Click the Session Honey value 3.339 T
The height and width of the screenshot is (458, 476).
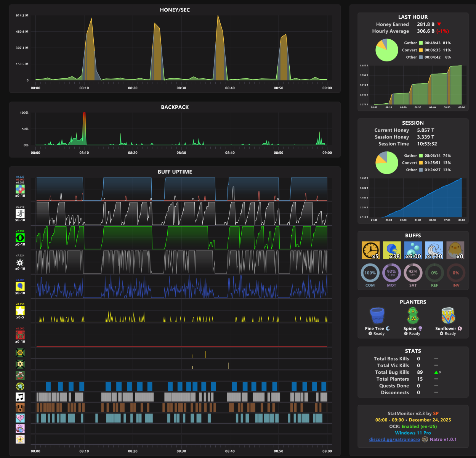pyautogui.click(x=426, y=137)
